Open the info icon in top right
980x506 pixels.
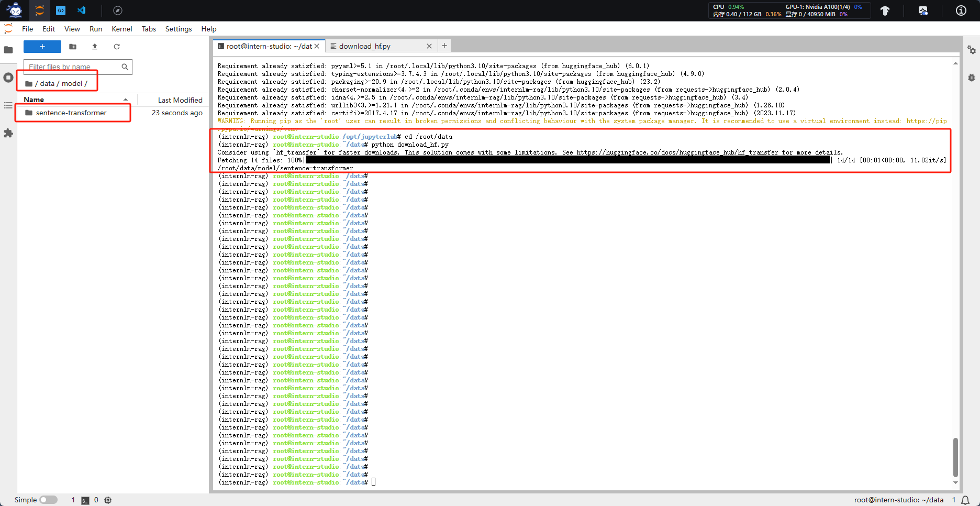point(961,10)
